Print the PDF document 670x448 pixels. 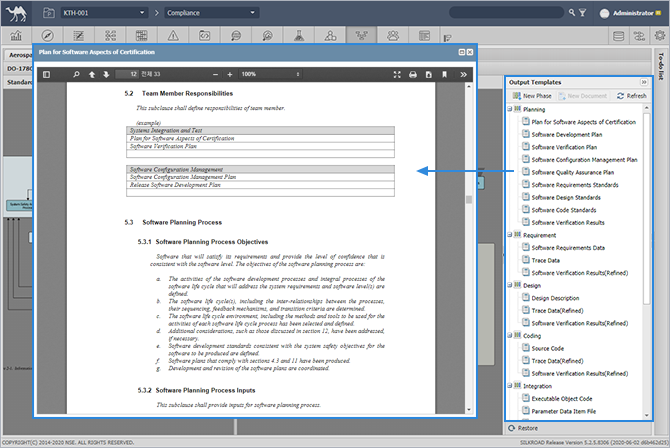(x=413, y=74)
